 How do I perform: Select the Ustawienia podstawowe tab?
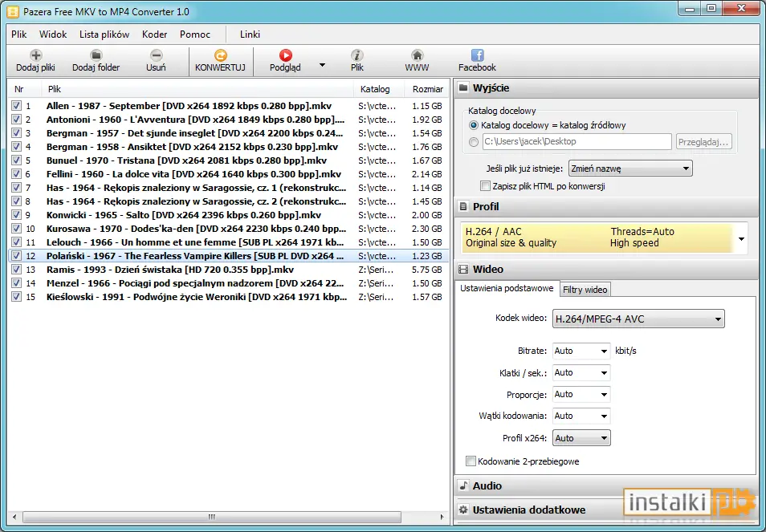pos(507,288)
